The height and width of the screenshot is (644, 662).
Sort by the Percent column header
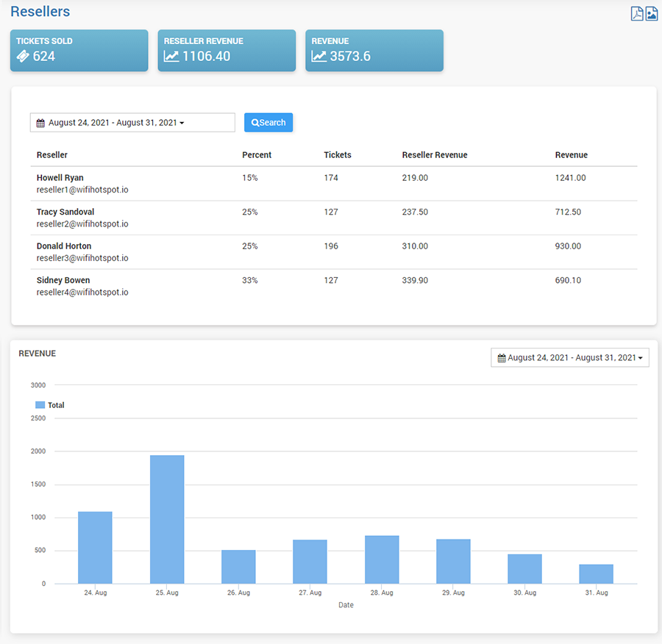(257, 155)
